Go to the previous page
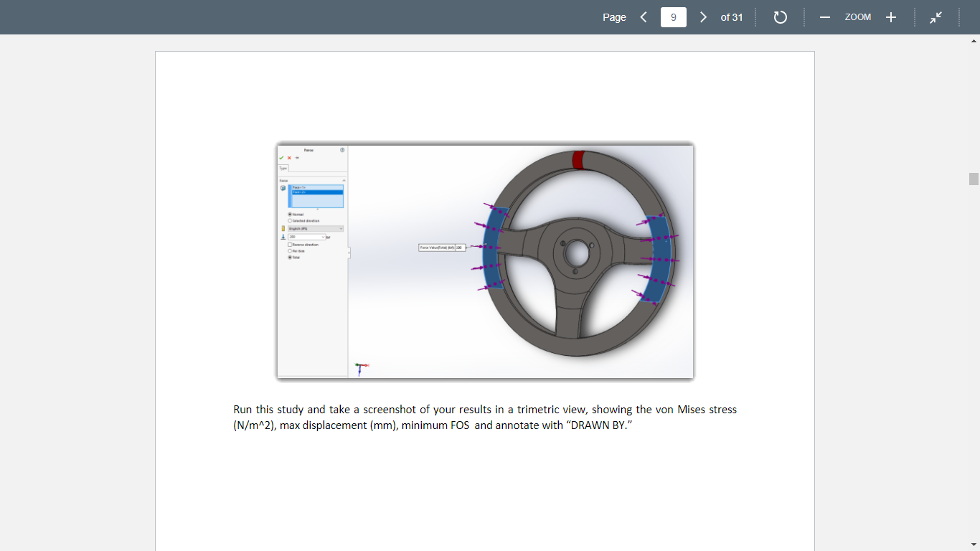The width and height of the screenshot is (980, 551). [x=644, y=17]
